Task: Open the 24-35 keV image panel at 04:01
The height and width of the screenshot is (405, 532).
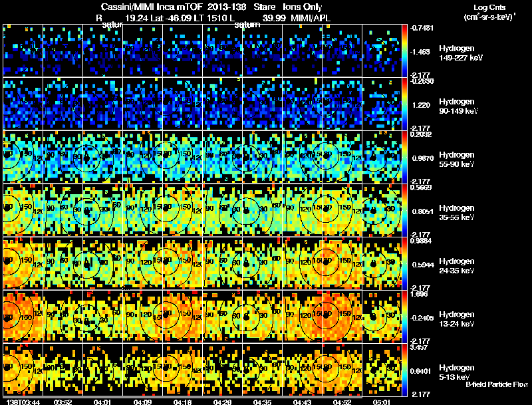Action: [103, 263]
